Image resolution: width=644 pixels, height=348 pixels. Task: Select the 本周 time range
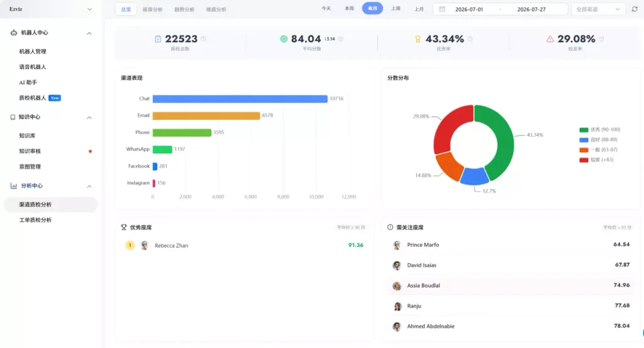349,8
